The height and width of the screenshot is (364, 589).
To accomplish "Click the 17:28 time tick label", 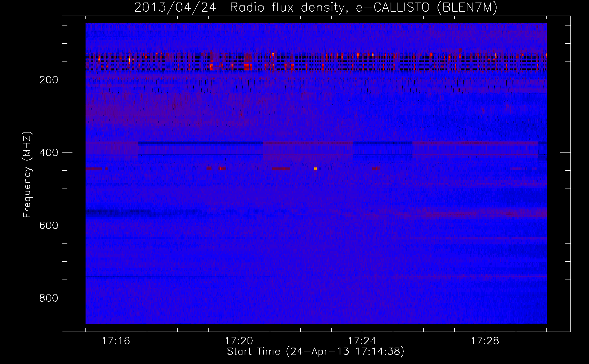I will 485,341.
